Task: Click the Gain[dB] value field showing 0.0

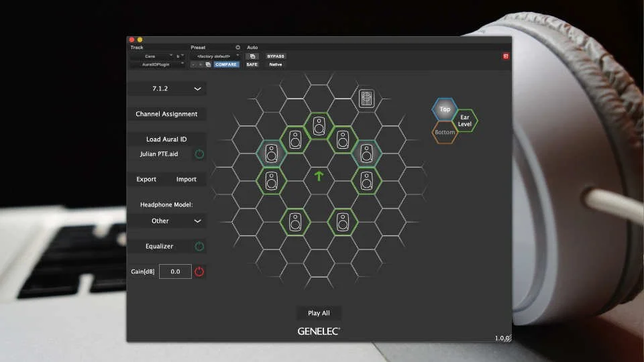Action: (175, 271)
